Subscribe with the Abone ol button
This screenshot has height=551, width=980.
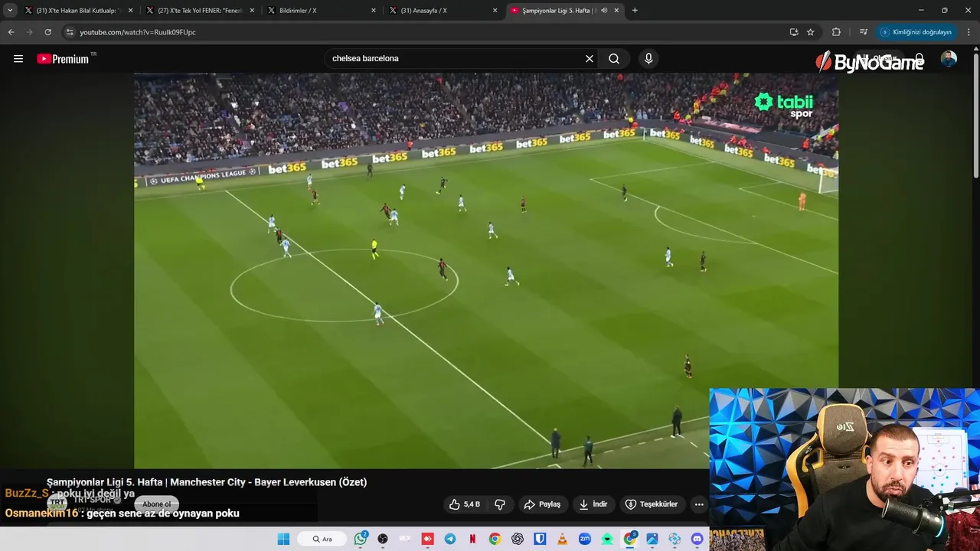coord(157,504)
